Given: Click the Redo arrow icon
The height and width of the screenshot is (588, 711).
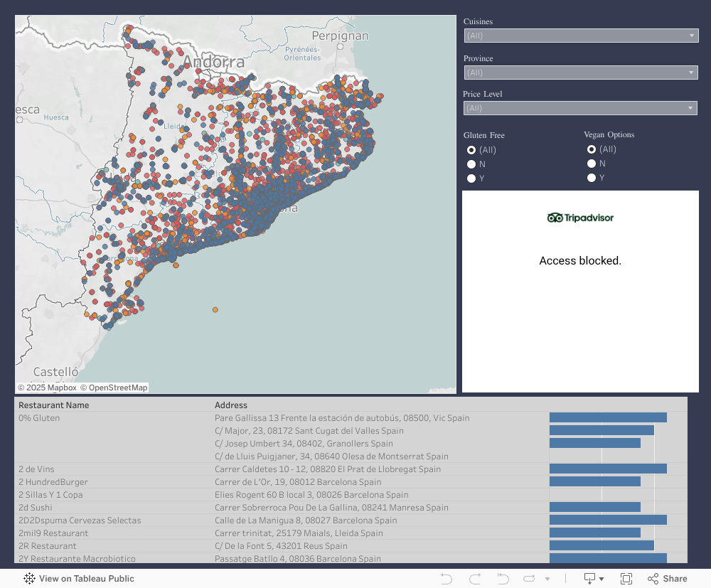Looking at the screenshot, I should tap(475, 579).
